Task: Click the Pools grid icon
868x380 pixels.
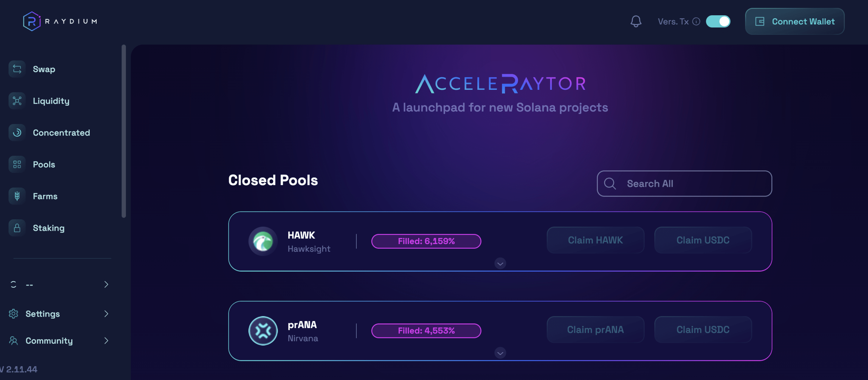Action: click(x=17, y=164)
